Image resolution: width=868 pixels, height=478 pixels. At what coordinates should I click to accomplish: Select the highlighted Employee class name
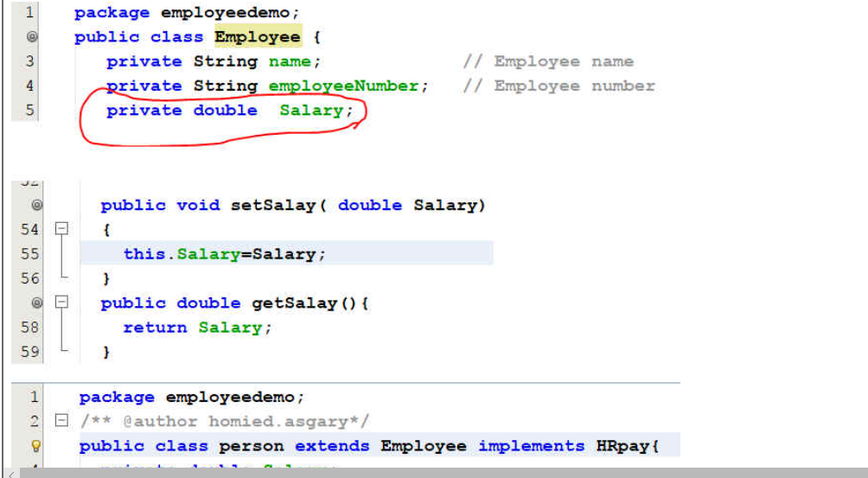tap(258, 37)
